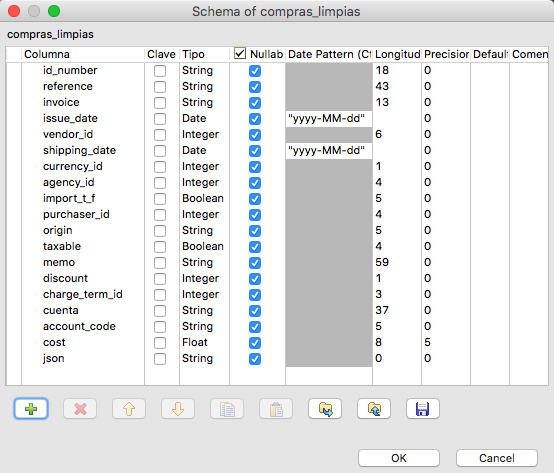Enable the Clave checkbox for reference

click(x=160, y=87)
